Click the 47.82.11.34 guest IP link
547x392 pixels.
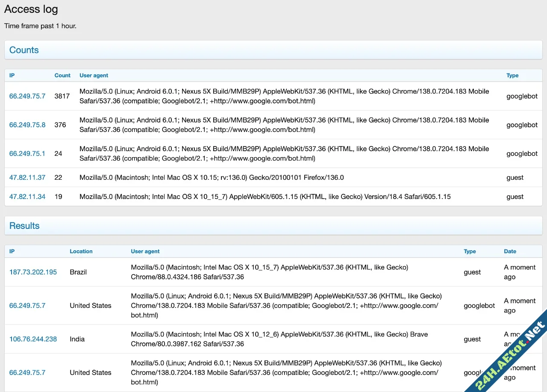(27, 196)
